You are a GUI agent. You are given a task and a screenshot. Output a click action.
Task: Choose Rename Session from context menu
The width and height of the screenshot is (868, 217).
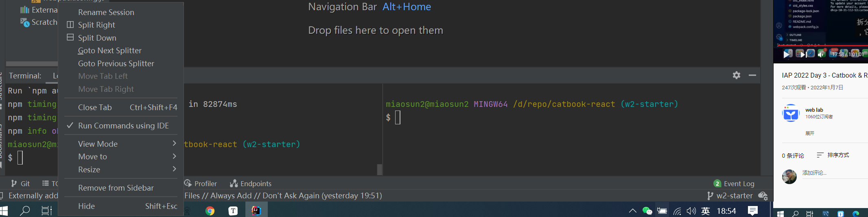106,12
